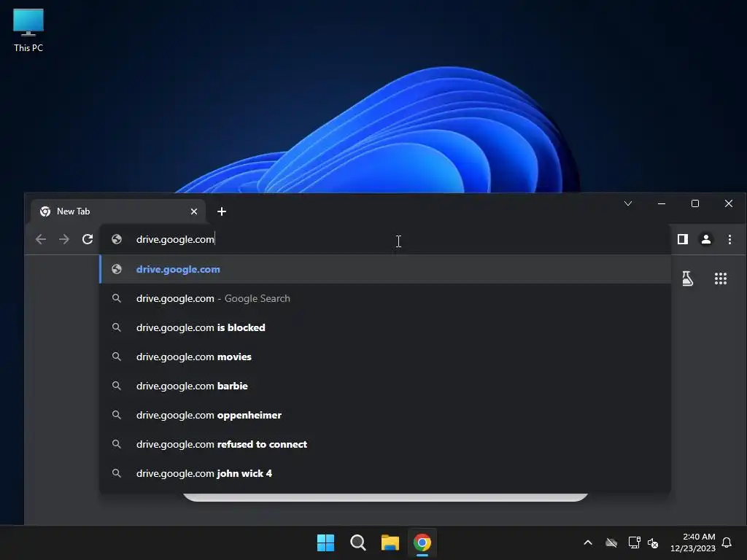The image size is (747, 560).
Task: Open notifications bell icon
Action: click(x=727, y=542)
